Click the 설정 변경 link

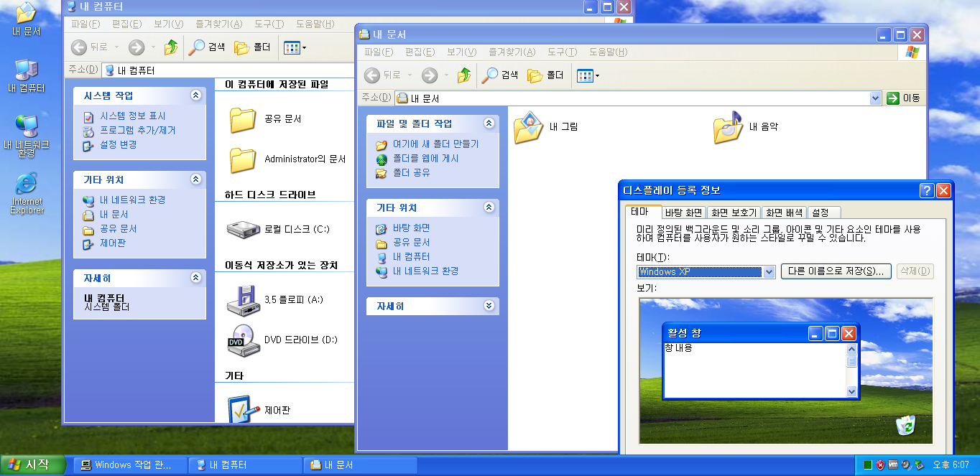point(118,145)
